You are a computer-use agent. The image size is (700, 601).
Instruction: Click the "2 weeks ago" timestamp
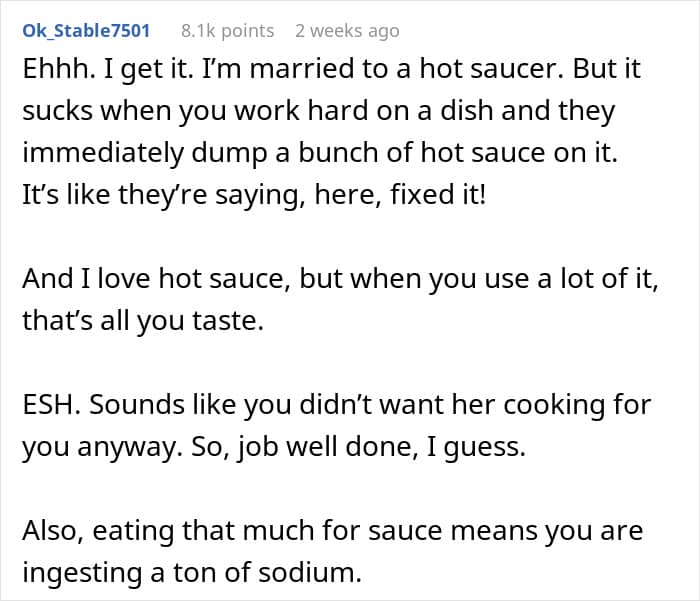pos(347,31)
